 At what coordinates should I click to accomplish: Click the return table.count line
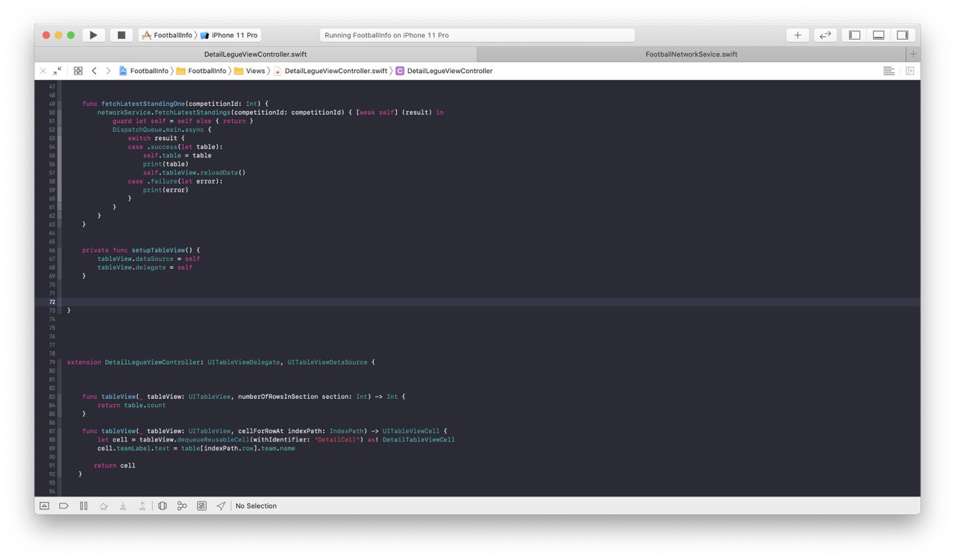[132, 405]
